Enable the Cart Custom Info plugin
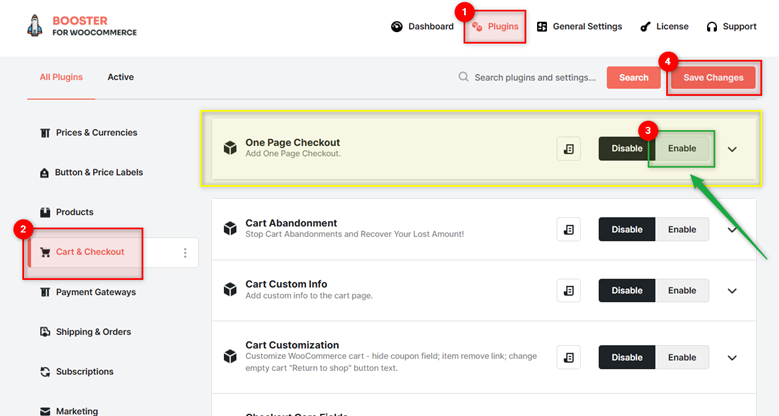This screenshot has height=416, width=779. (x=682, y=291)
